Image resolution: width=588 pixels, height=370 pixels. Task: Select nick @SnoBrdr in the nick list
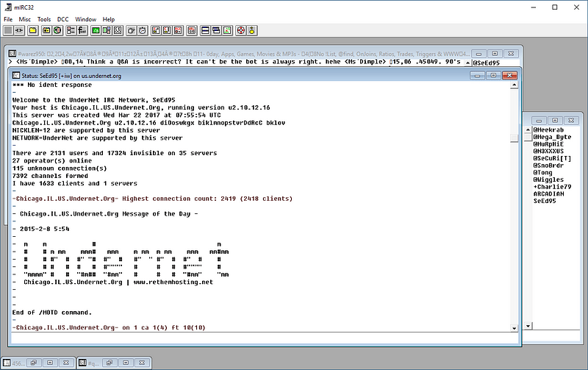click(x=548, y=166)
